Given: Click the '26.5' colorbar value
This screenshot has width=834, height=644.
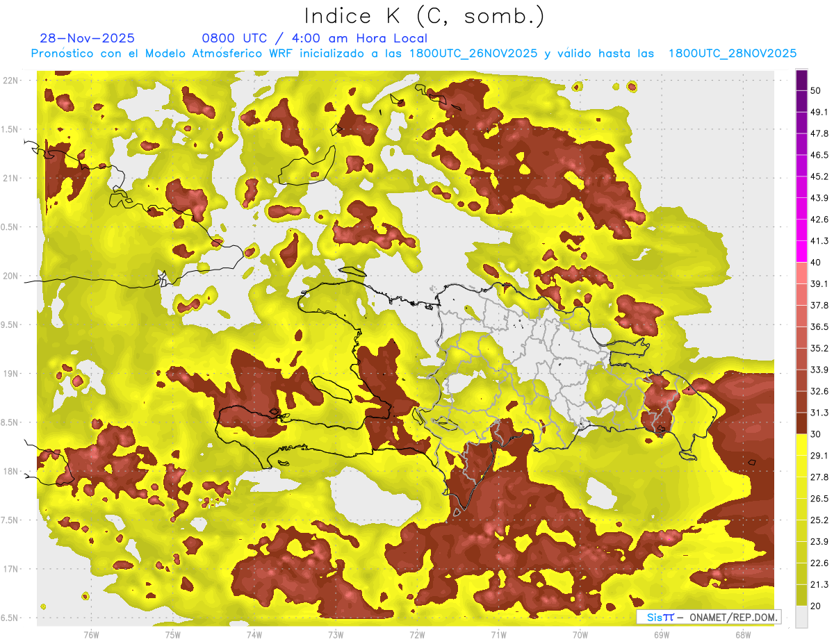Looking at the screenshot, I should (x=820, y=499).
